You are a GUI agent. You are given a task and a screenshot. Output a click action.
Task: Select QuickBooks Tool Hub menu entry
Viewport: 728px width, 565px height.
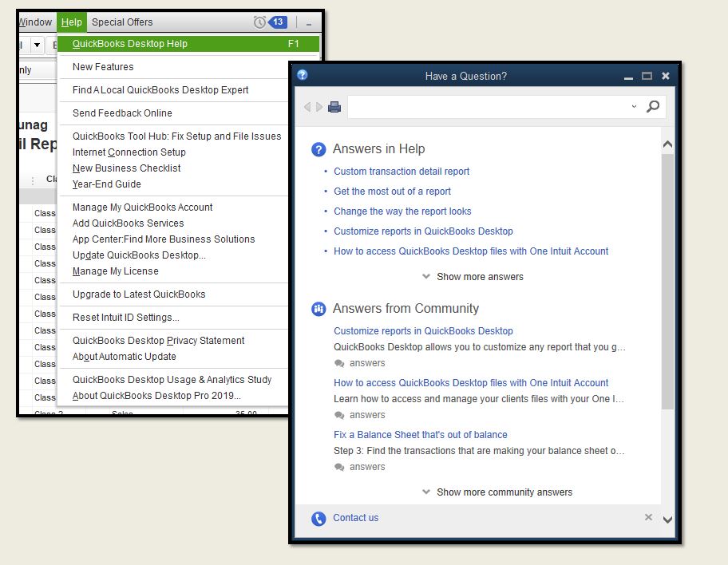[177, 136]
